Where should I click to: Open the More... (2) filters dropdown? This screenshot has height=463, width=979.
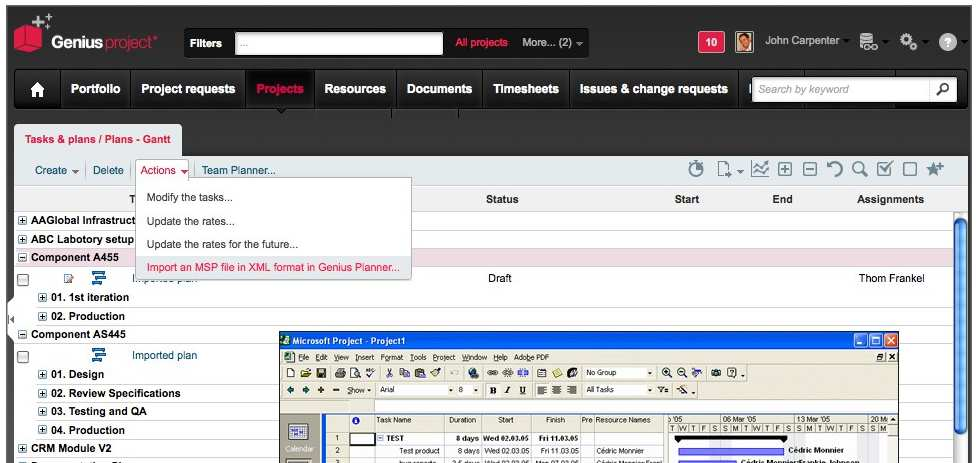pyautogui.click(x=553, y=43)
